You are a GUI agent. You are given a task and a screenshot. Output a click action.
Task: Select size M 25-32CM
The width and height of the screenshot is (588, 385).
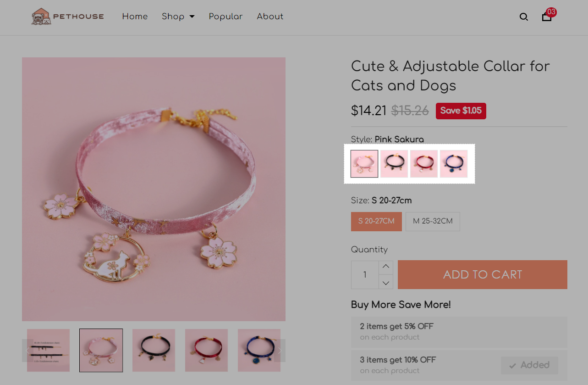(x=433, y=221)
